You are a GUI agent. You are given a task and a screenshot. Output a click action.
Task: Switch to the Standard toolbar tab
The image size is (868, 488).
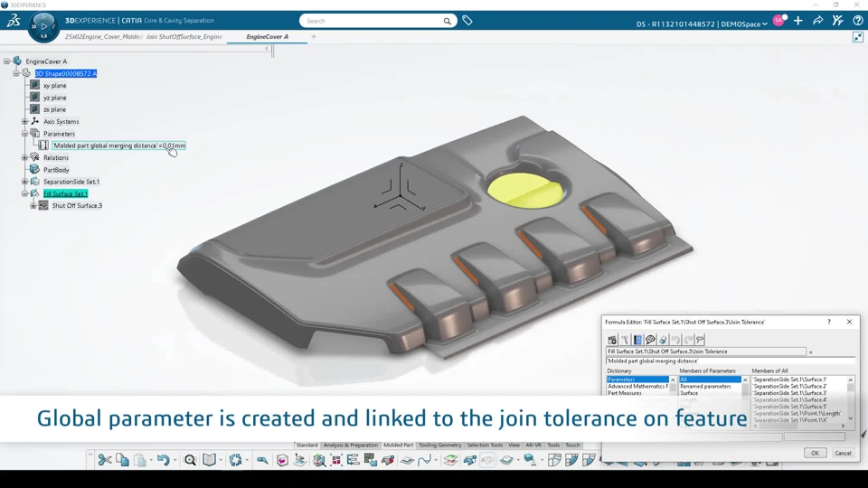(307, 445)
